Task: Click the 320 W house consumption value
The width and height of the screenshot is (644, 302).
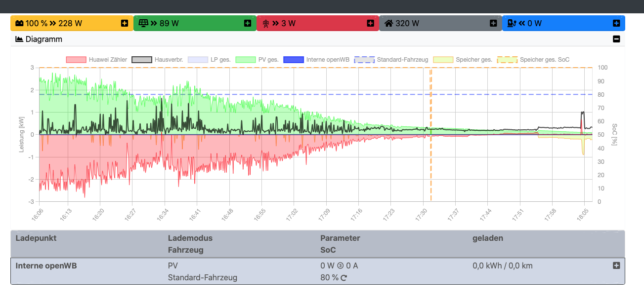Action: point(407,23)
